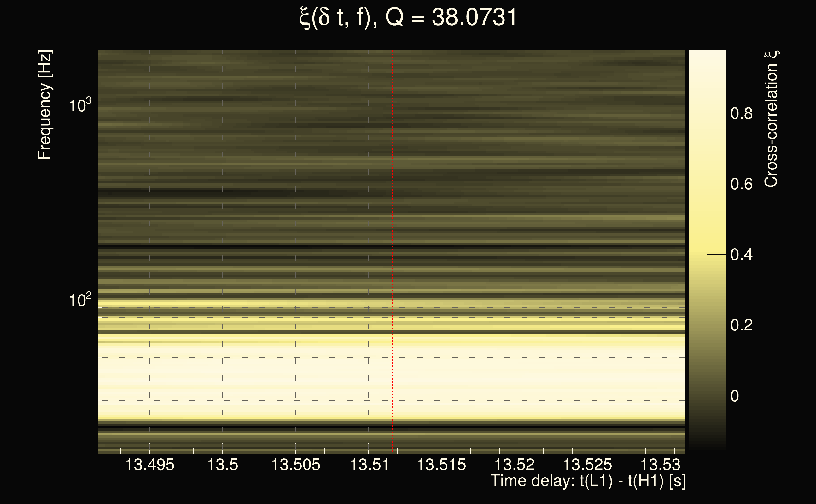This screenshot has width=816, height=504.
Task: Click the plot title showing Q = 38.0731
Action: (408, 17)
